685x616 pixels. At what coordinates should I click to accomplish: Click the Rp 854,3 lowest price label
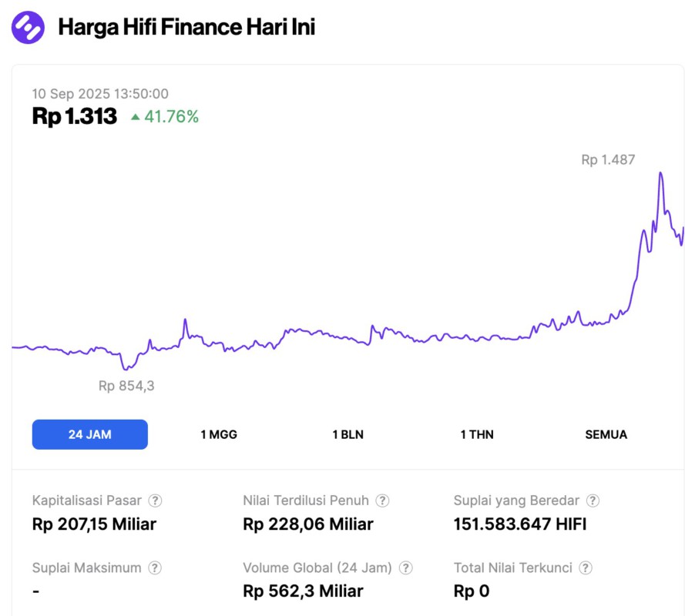(x=126, y=386)
